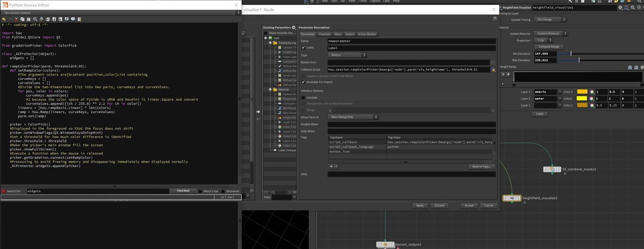Open Show Parm In dropdown
Viewport: 644px width, 249px height.
click(353, 117)
